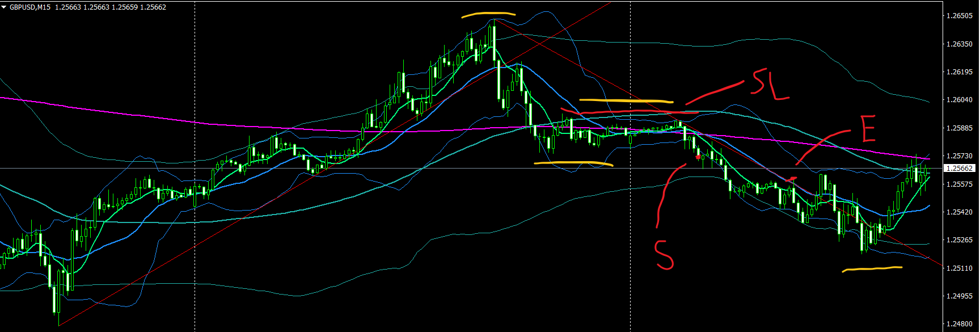The height and width of the screenshot is (332, 980).
Task: Click price level 1.24800 on the axis
Action: tap(960, 325)
